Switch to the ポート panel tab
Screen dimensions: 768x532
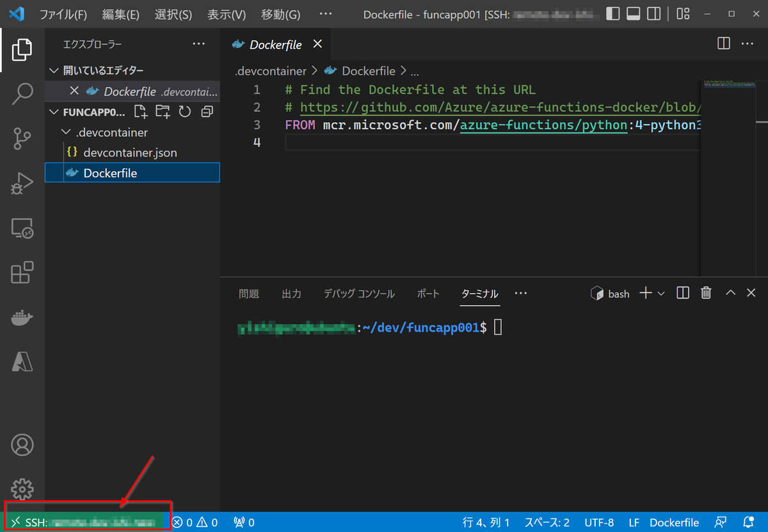click(428, 293)
